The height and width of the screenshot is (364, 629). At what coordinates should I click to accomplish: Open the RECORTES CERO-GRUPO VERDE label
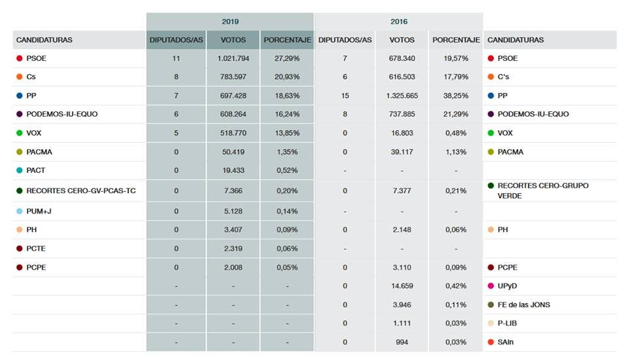tap(543, 191)
